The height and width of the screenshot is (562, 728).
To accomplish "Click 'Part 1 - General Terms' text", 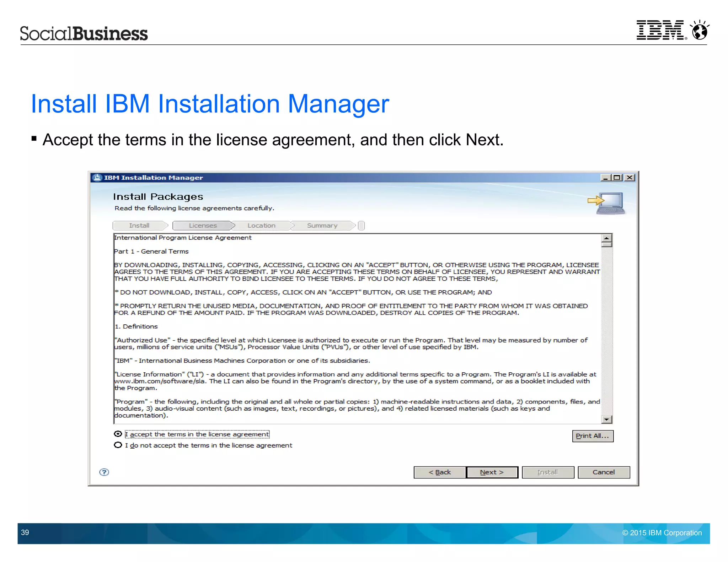I will pyautogui.click(x=151, y=251).
